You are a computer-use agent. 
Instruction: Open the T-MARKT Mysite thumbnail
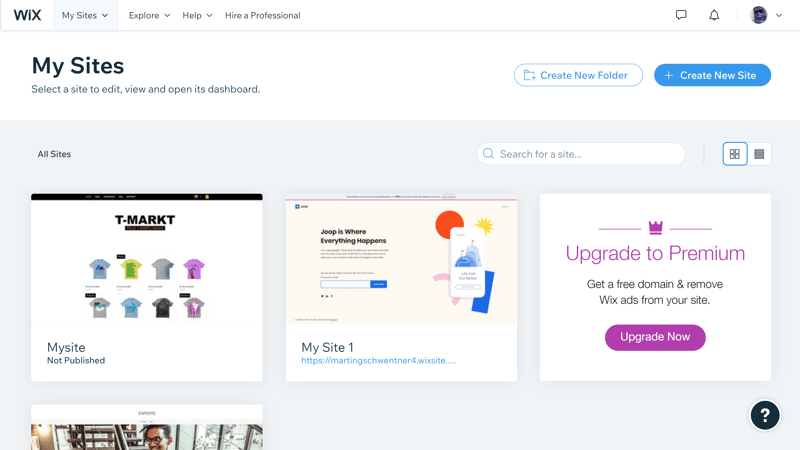pyautogui.click(x=147, y=259)
